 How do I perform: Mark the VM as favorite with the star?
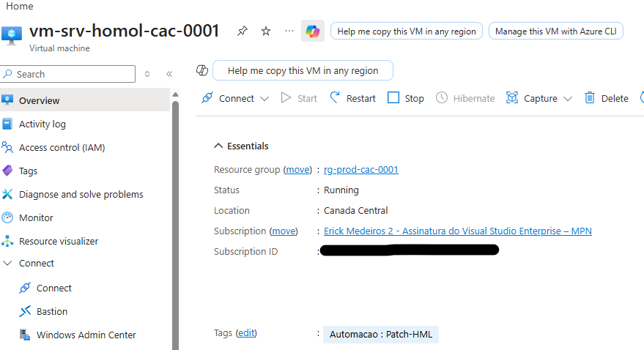(266, 31)
